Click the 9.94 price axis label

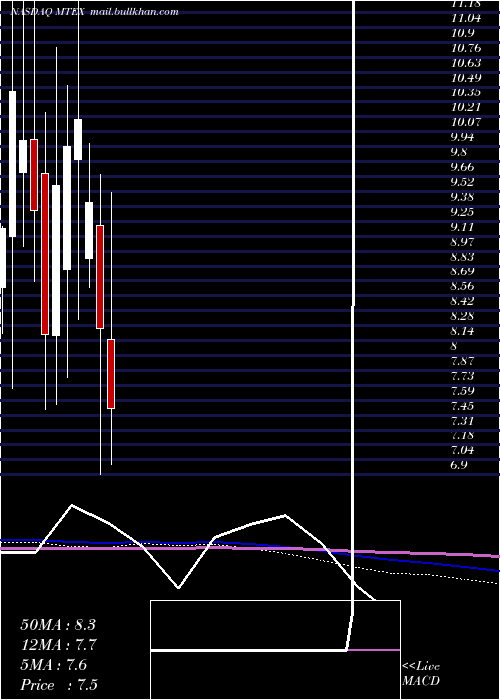point(462,137)
